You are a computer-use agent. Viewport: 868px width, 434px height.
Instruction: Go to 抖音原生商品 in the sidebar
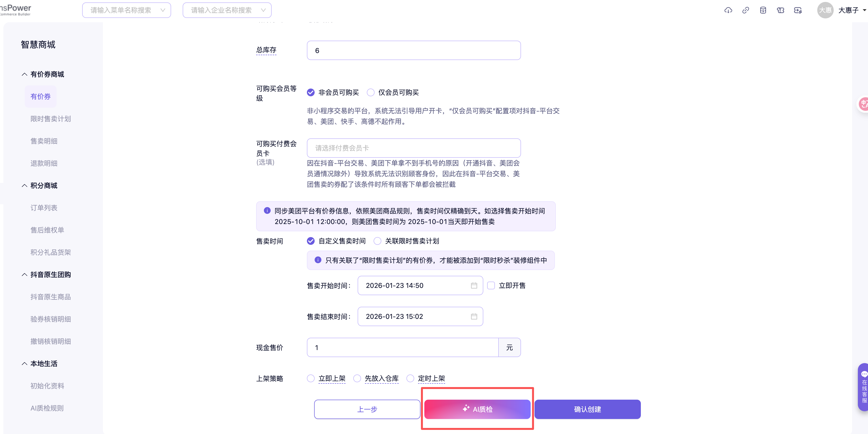tap(51, 297)
